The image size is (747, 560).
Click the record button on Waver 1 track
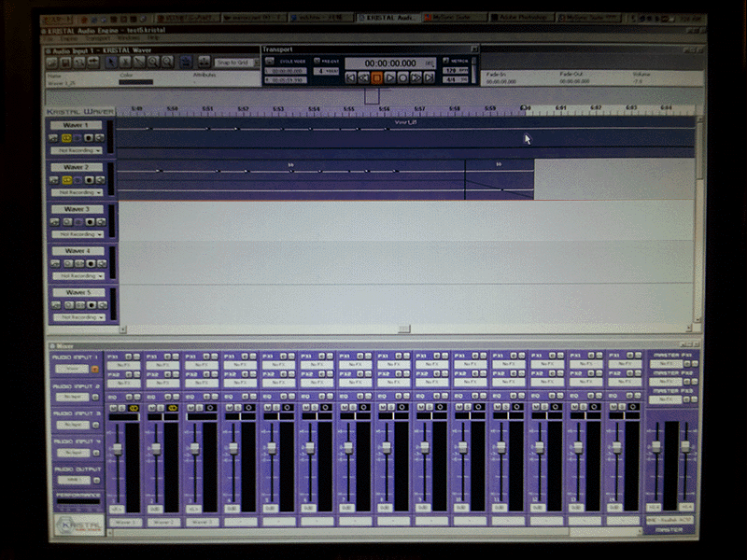[90, 137]
